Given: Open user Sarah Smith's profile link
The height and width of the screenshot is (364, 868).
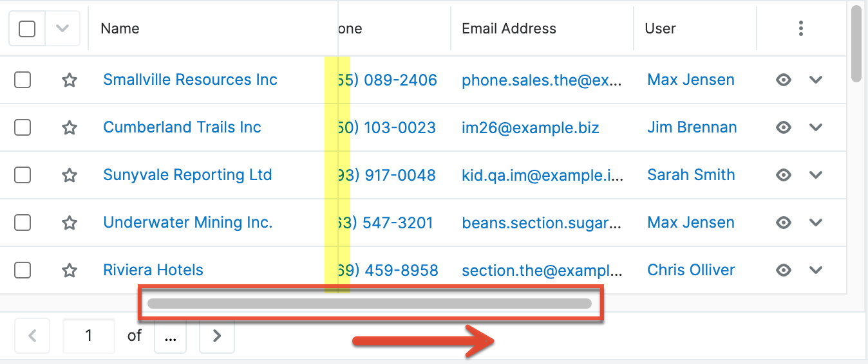Looking at the screenshot, I should coord(691,175).
